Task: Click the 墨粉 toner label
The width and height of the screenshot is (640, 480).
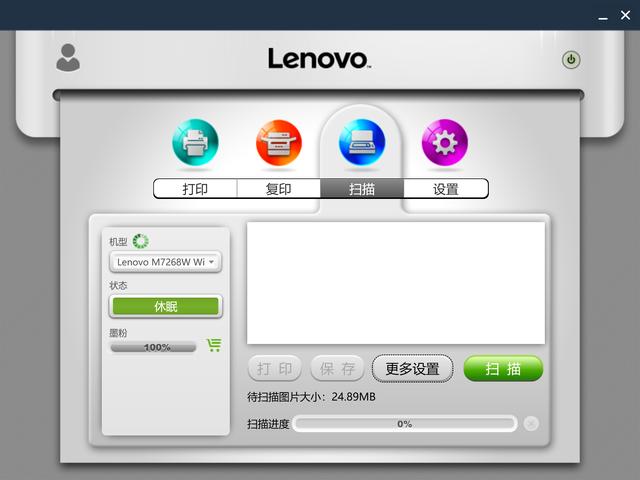Action: click(x=118, y=333)
